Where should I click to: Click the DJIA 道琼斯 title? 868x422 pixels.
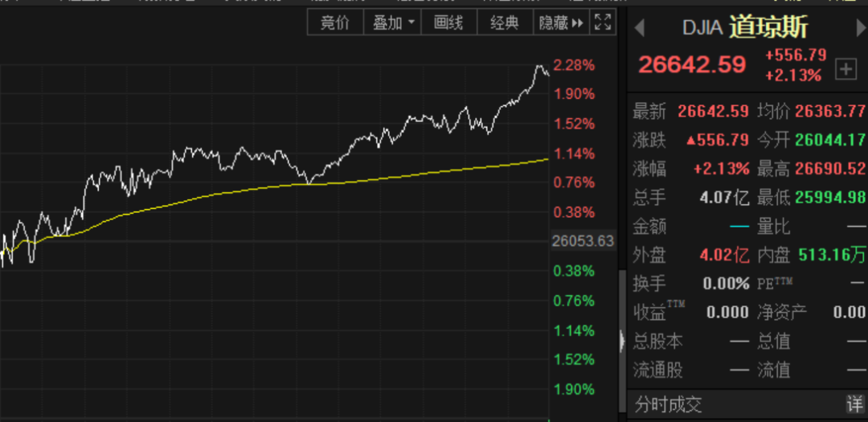click(x=746, y=27)
